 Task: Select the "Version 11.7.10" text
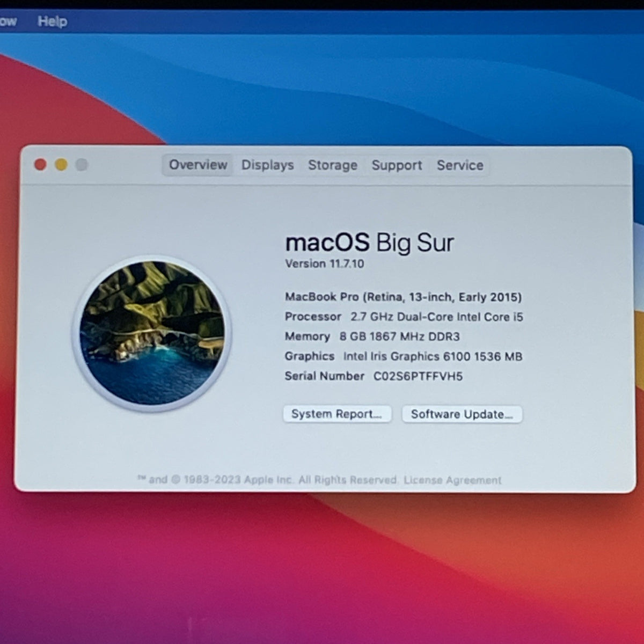pos(324,264)
